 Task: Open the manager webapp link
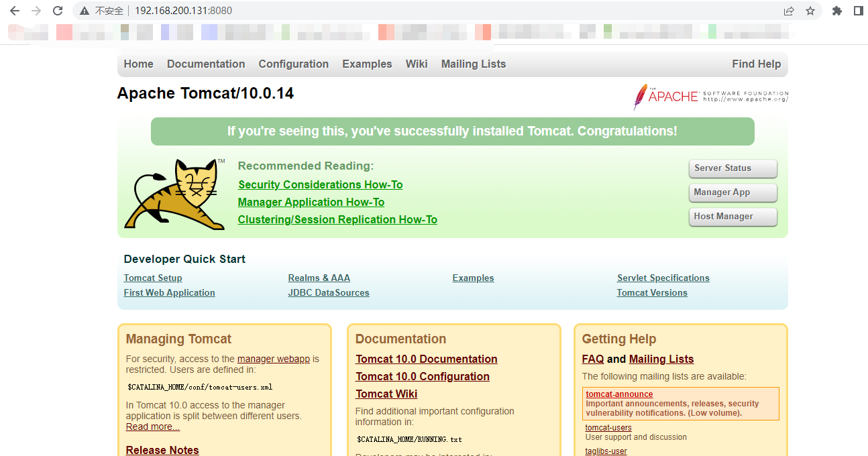tap(274, 359)
